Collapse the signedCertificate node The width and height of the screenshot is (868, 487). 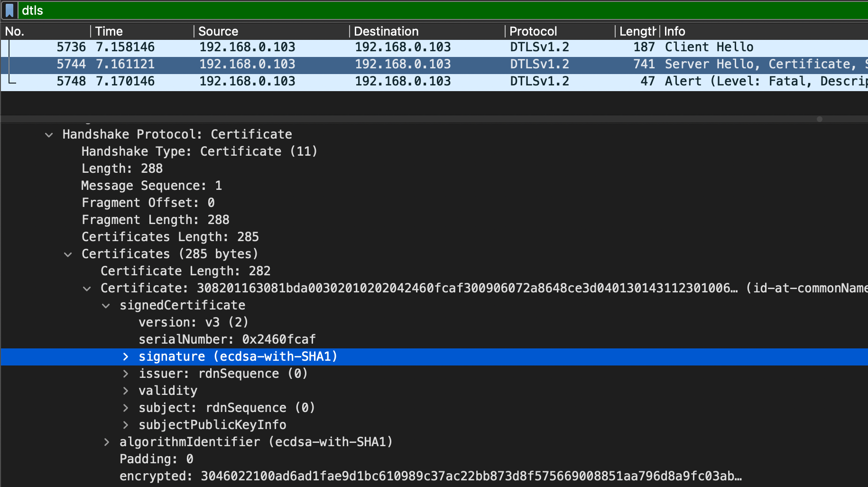(106, 306)
